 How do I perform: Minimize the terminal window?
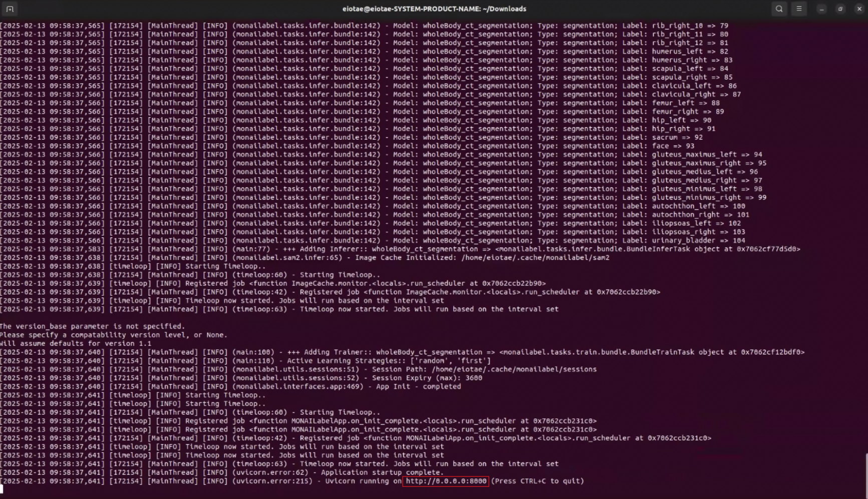point(821,9)
